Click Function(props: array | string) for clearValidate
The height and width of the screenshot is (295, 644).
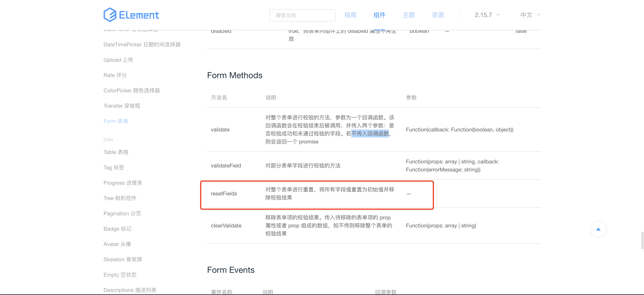(x=441, y=225)
